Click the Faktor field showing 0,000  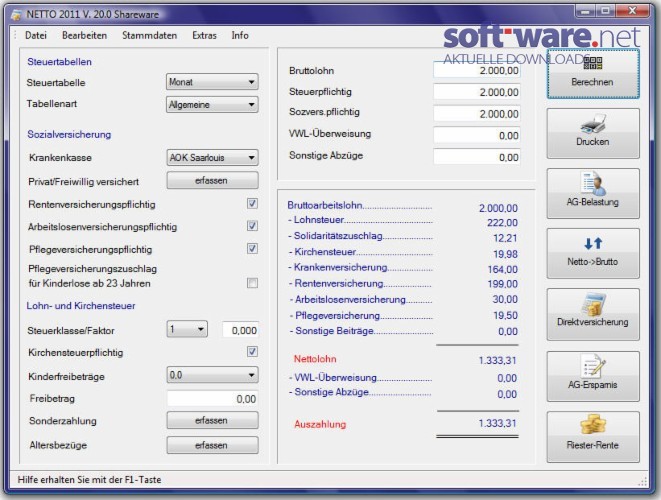coord(240,330)
